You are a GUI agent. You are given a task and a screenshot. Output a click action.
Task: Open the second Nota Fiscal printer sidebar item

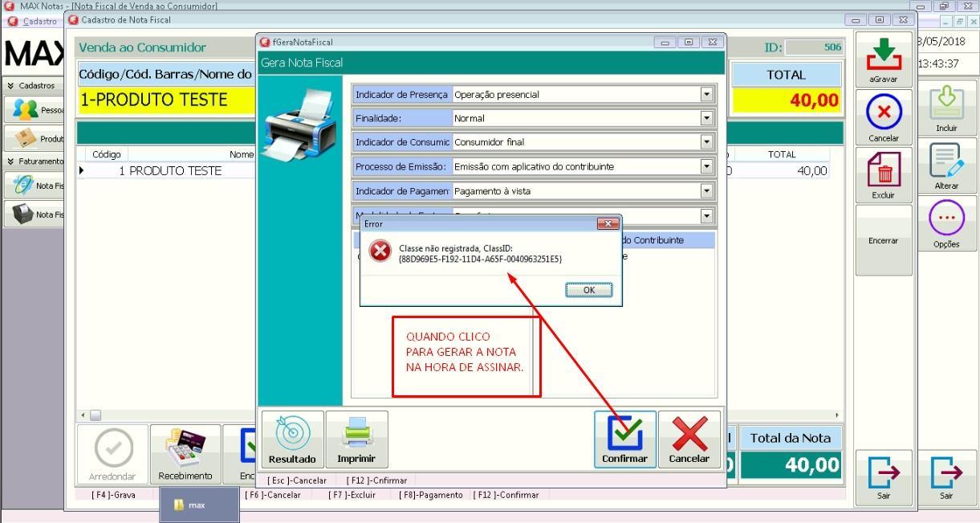coord(35,215)
